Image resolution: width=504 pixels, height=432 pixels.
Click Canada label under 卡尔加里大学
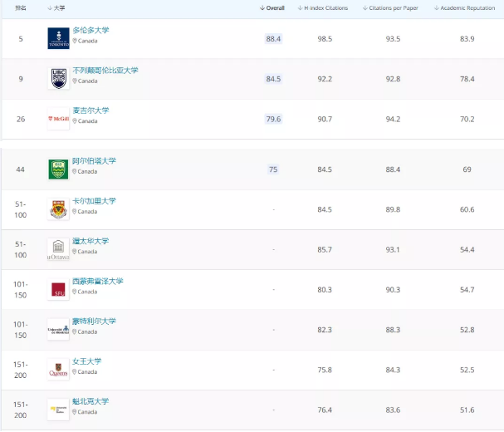87,211
